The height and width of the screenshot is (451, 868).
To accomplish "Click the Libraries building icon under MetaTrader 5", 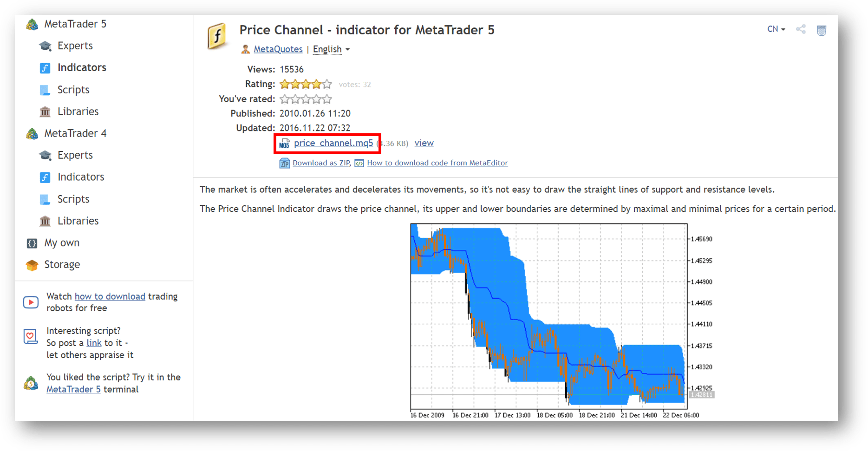I will pyautogui.click(x=45, y=112).
